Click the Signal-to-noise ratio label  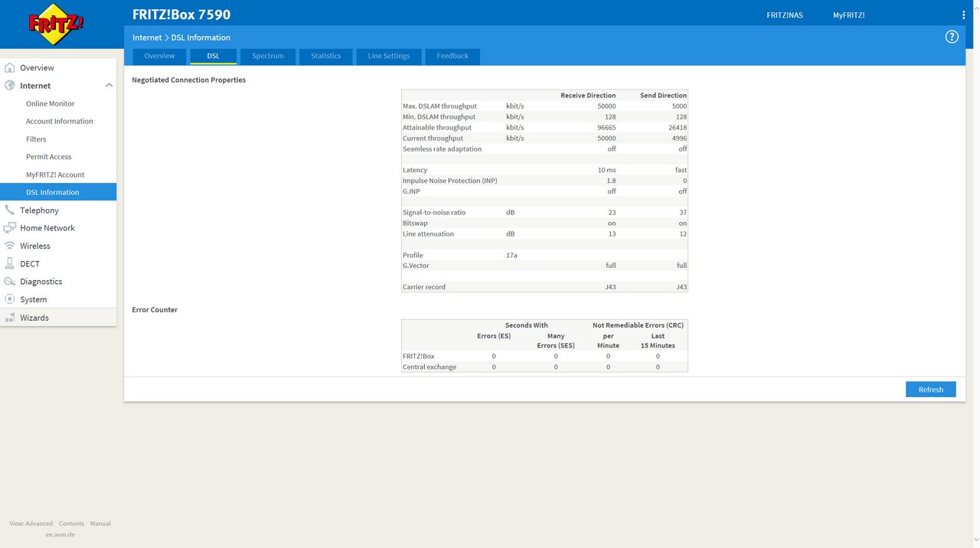(434, 212)
